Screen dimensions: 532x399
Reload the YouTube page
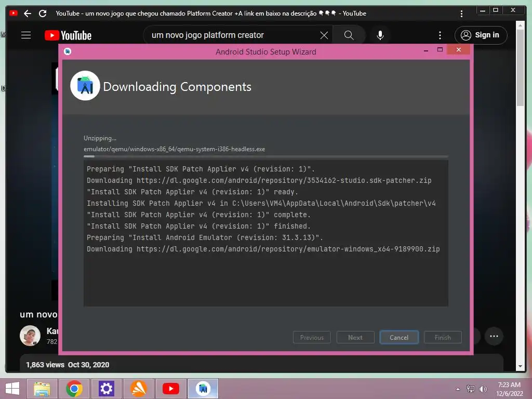[x=43, y=14]
